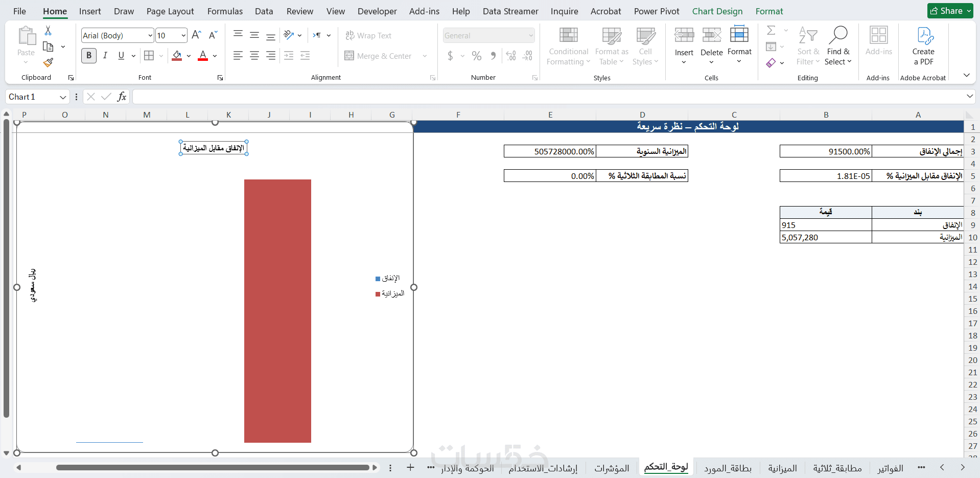Click the Paste clipboard icon
Image resolution: width=980 pixels, height=478 pixels.
pos(26,37)
